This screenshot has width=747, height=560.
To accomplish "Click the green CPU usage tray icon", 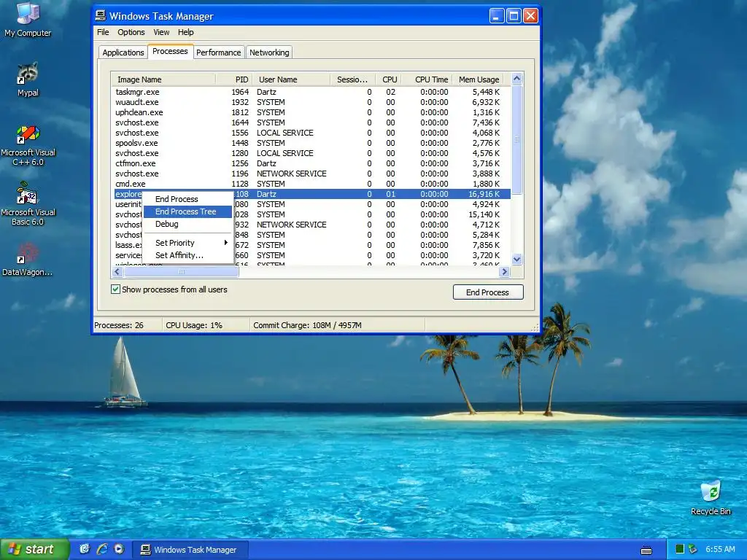I will [680, 549].
